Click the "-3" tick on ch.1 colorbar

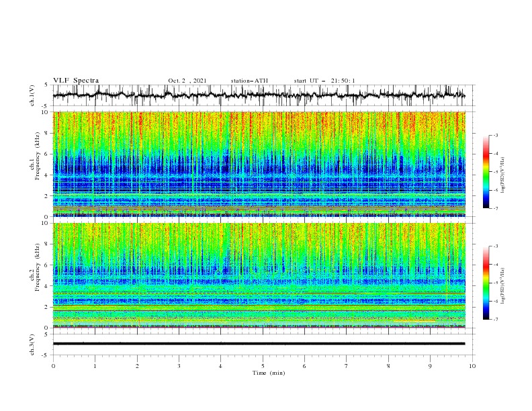(x=496, y=135)
